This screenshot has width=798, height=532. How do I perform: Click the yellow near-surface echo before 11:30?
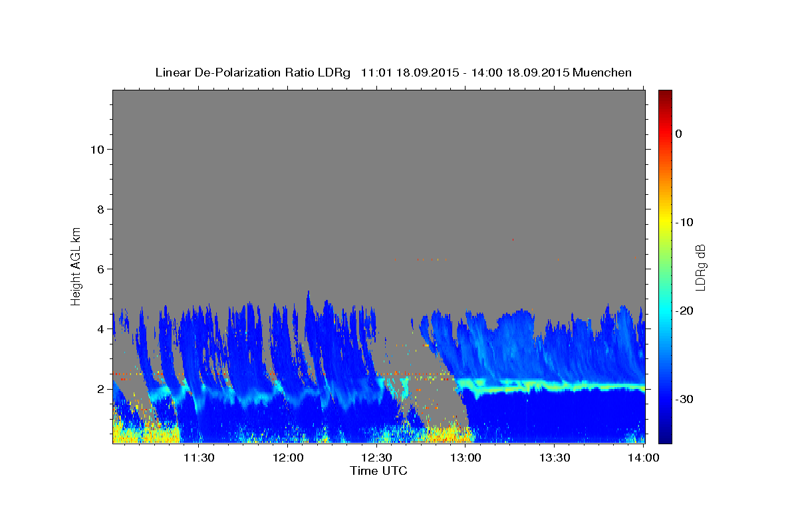tap(145, 434)
